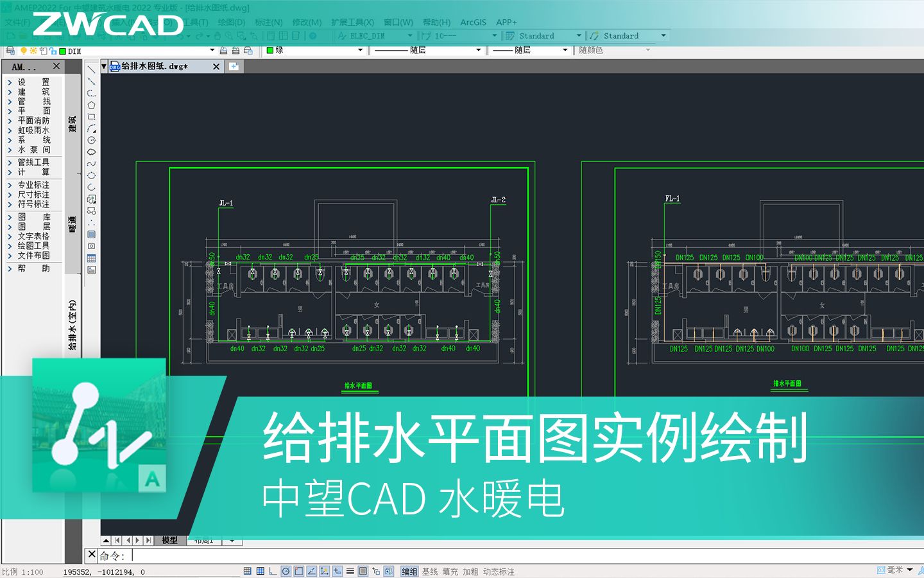Open the DIM layer dropdown
This screenshot has height=578, width=924.
[x=212, y=50]
